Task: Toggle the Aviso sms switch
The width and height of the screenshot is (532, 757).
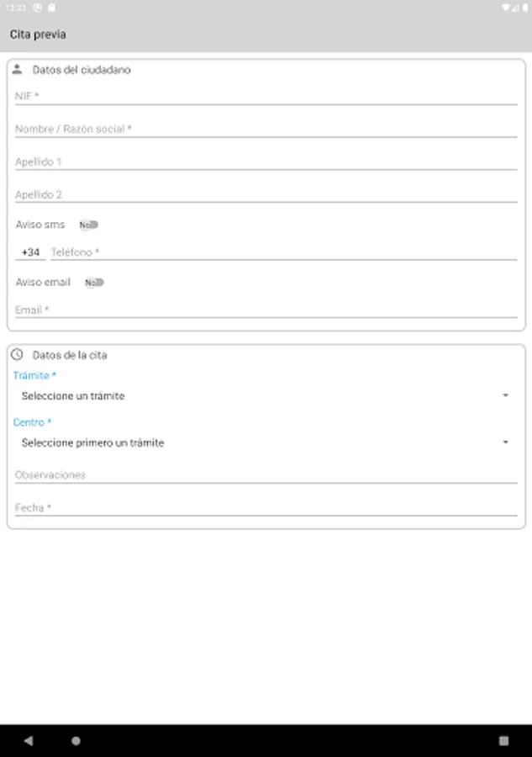Action: tap(89, 225)
